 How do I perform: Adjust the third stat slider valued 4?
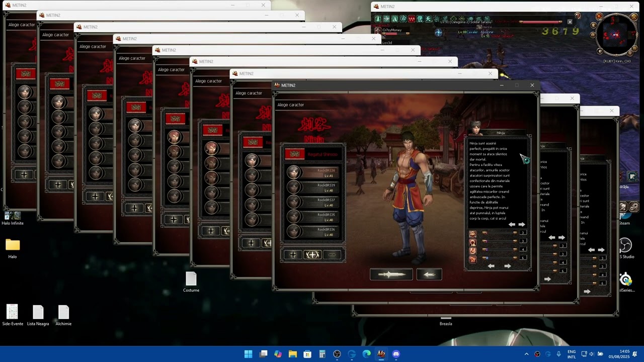[x=499, y=249]
